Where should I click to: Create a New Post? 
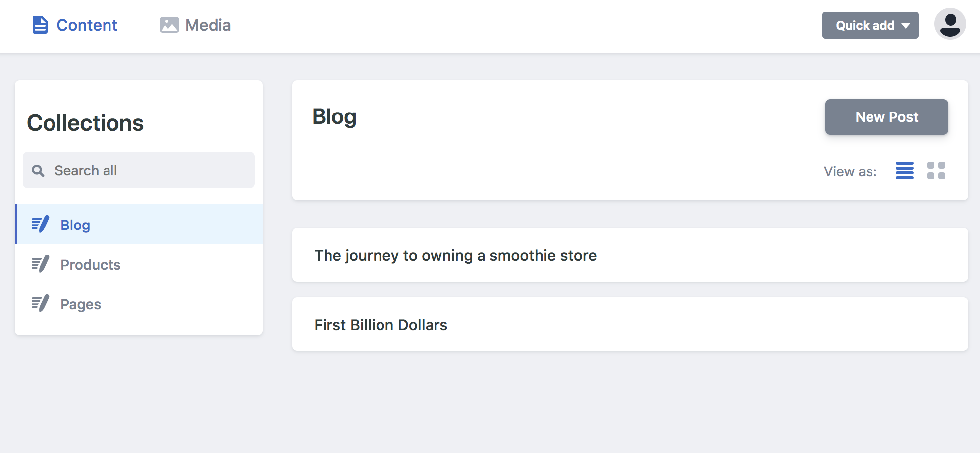886,117
